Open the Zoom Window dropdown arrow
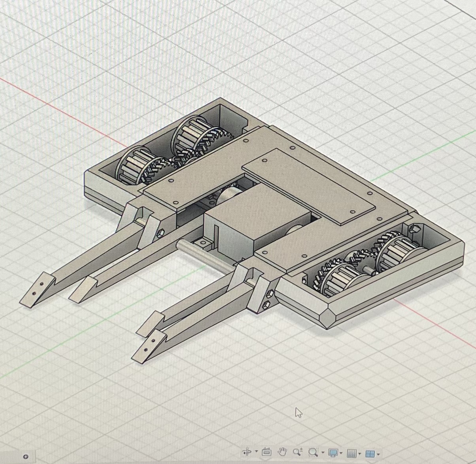The width and height of the screenshot is (476, 464). pos(323,452)
